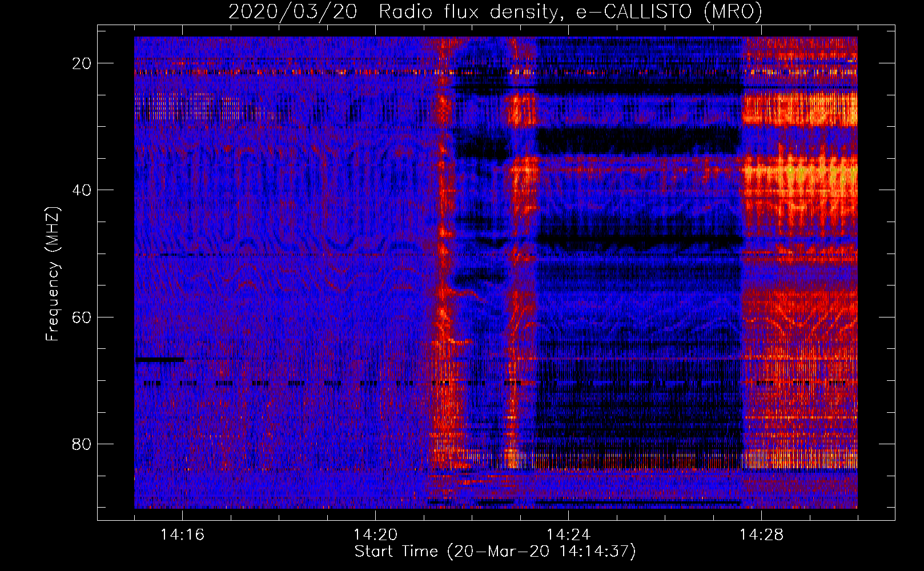Click the 14:24 time tick label

tap(568, 534)
